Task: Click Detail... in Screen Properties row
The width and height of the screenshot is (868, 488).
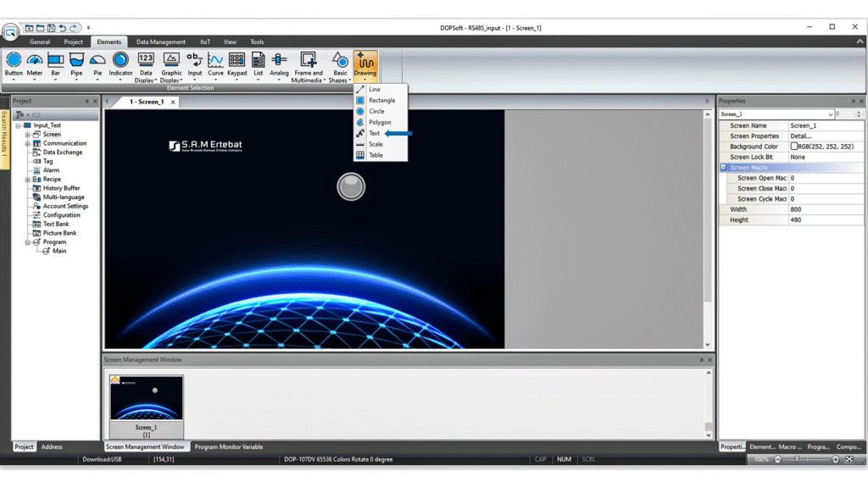Action: click(801, 136)
